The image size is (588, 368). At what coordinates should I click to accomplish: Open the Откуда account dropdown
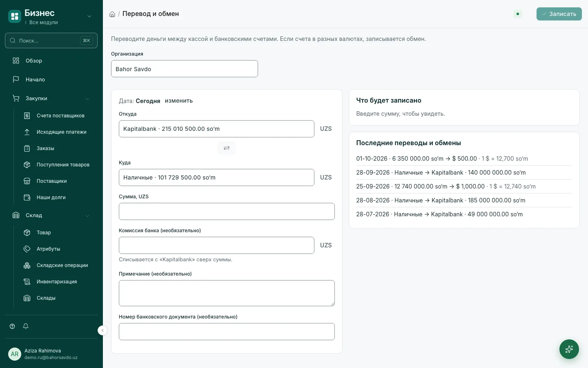(216, 129)
